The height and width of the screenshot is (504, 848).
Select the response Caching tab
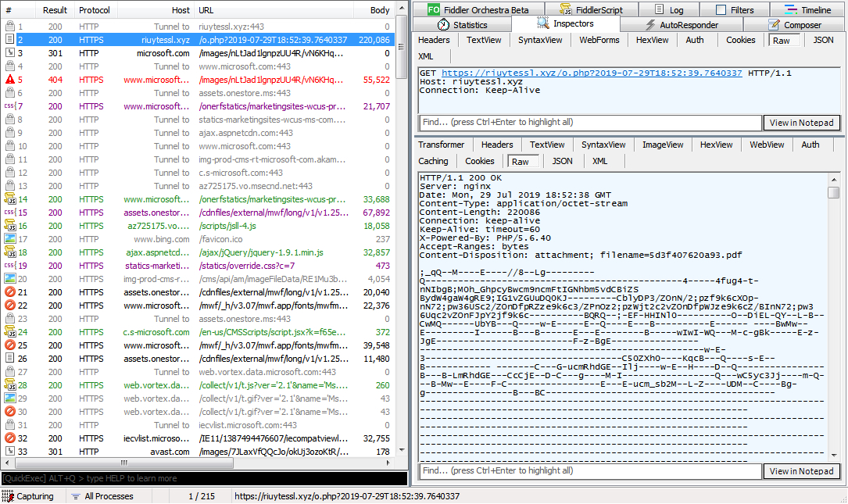click(x=433, y=161)
